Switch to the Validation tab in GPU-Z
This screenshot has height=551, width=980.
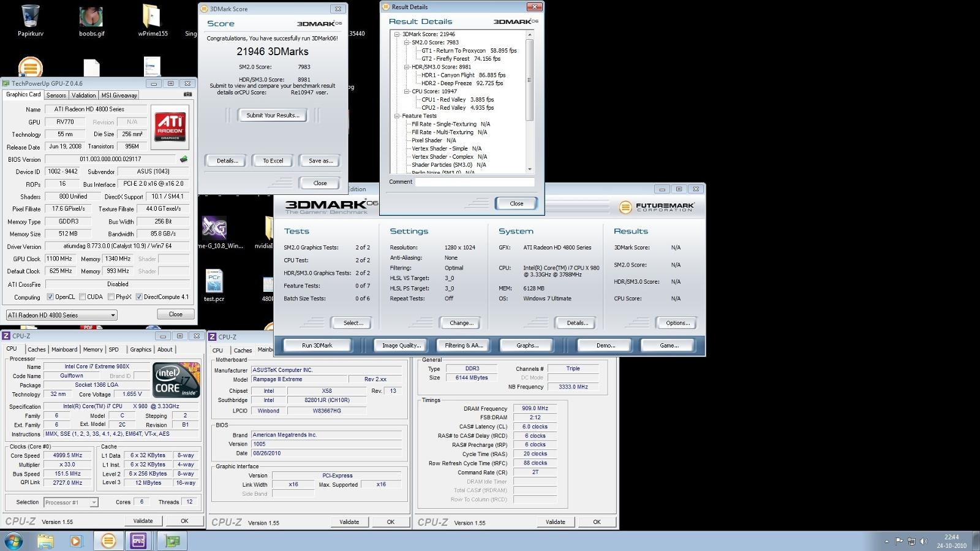tap(83, 95)
